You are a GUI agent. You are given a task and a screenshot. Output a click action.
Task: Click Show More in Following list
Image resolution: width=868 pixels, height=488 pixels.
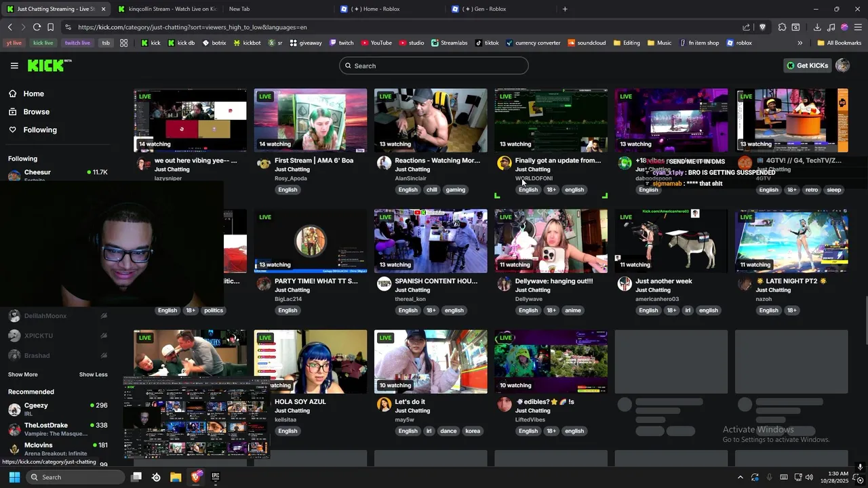(23, 374)
